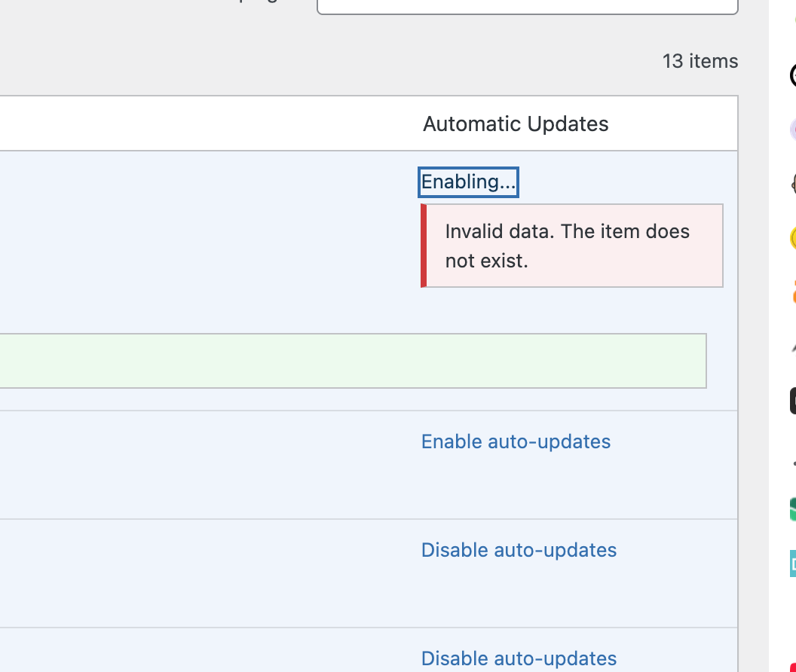This screenshot has width=796, height=672.
Task: Click the black circle outline icon at right edge
Action: click(x=793, y=75)
